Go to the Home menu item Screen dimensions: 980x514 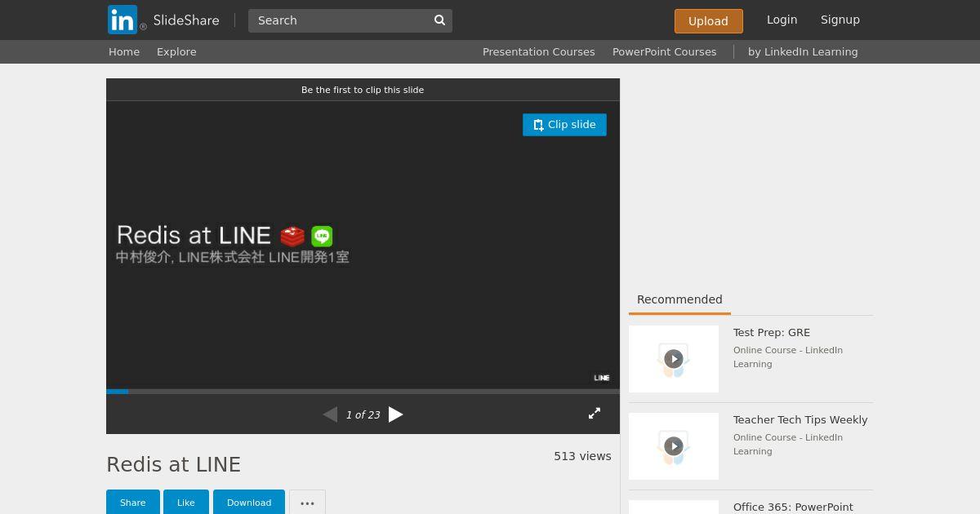124,51
